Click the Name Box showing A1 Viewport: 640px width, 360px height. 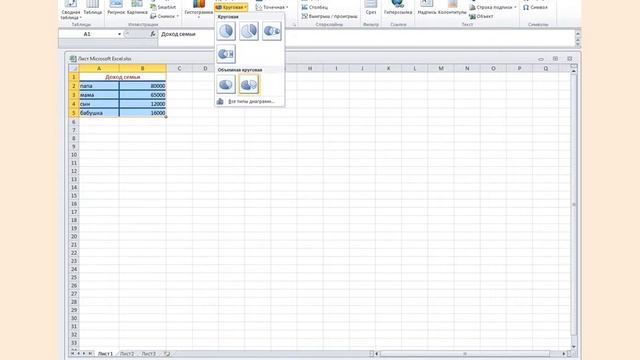point(88,34)
